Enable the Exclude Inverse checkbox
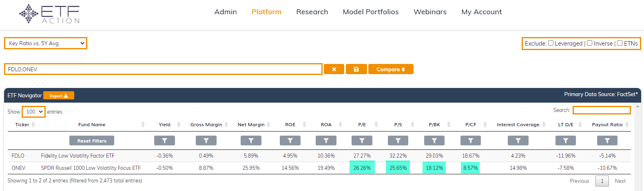644x191 pixels. tap(589, 43)
